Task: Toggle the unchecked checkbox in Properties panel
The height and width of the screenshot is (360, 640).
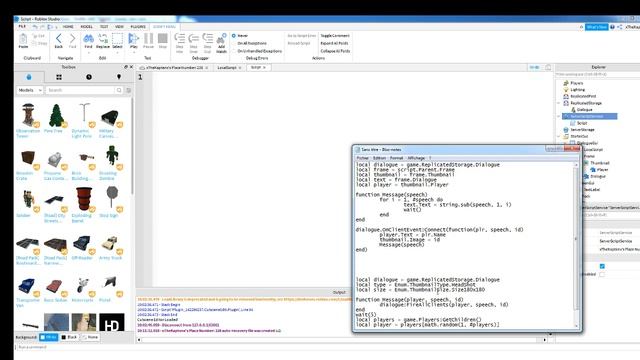Action: click(602, 274)
